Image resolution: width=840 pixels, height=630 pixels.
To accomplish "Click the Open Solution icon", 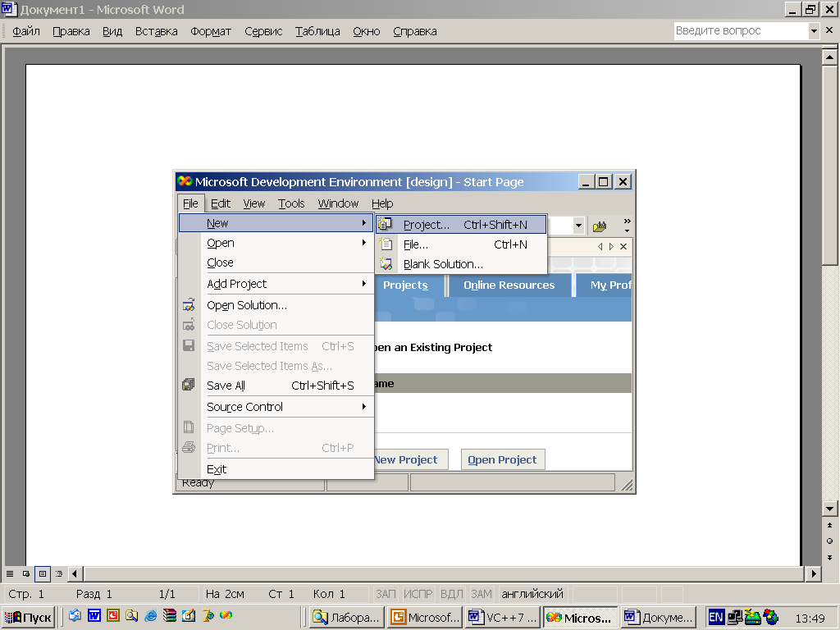I will 189,305.
